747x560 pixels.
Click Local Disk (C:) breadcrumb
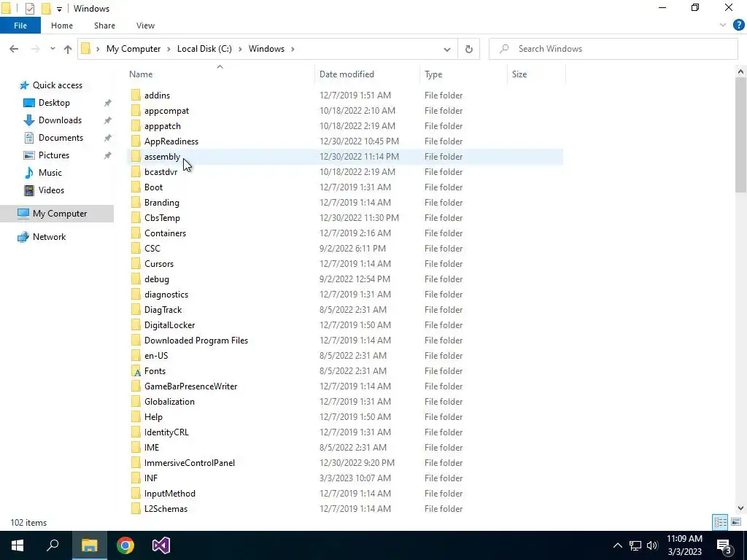coord(204,49)
